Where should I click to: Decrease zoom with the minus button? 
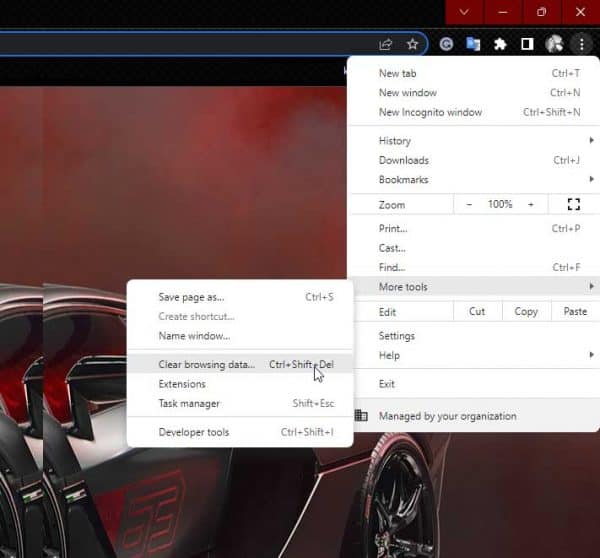[x=470, y=204]
